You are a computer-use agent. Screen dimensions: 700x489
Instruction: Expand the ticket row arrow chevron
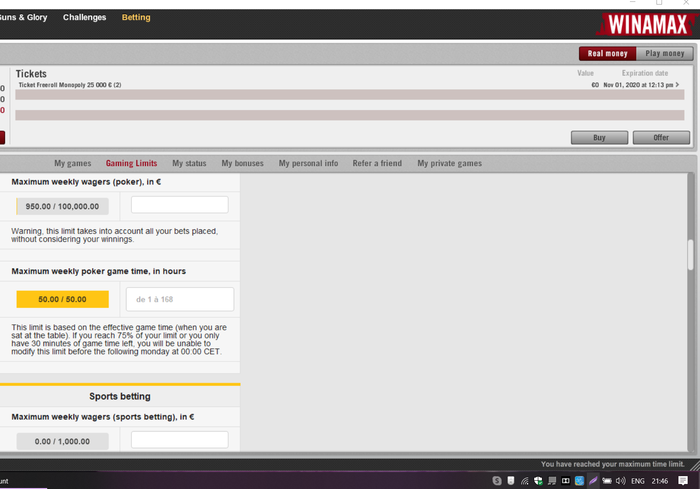click(678, 84)
